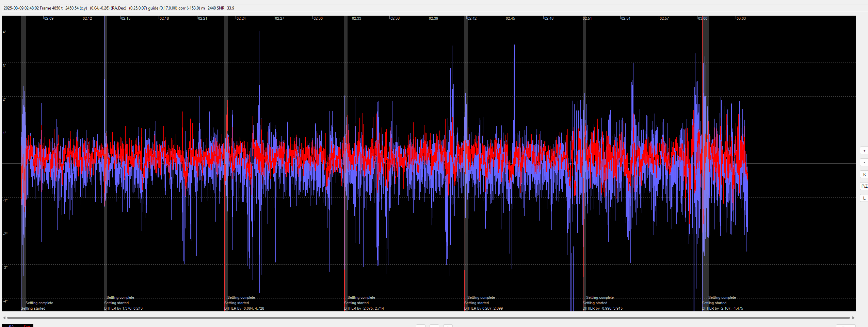Click the 4" label on the vertical axis
The width and height of the screenshot is (868, 327).
4,32
